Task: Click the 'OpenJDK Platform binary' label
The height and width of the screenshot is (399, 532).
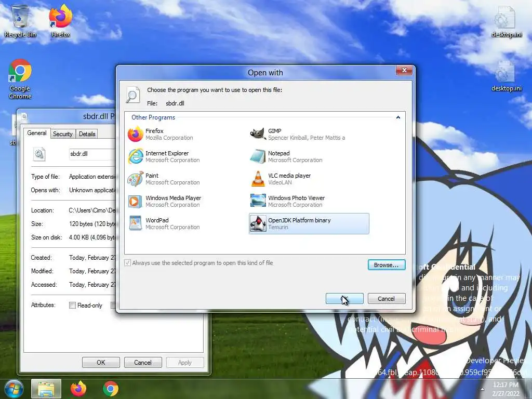Action: click(x=299, y=220)
